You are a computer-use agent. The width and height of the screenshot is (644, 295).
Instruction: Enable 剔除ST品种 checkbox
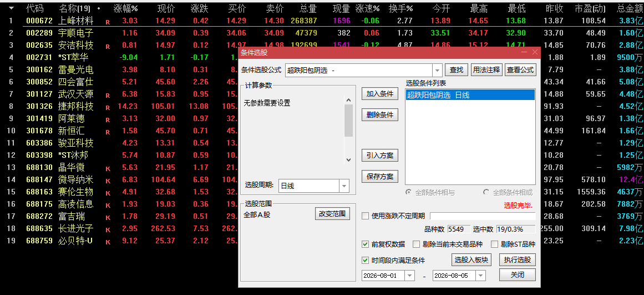tap(494, 244)
